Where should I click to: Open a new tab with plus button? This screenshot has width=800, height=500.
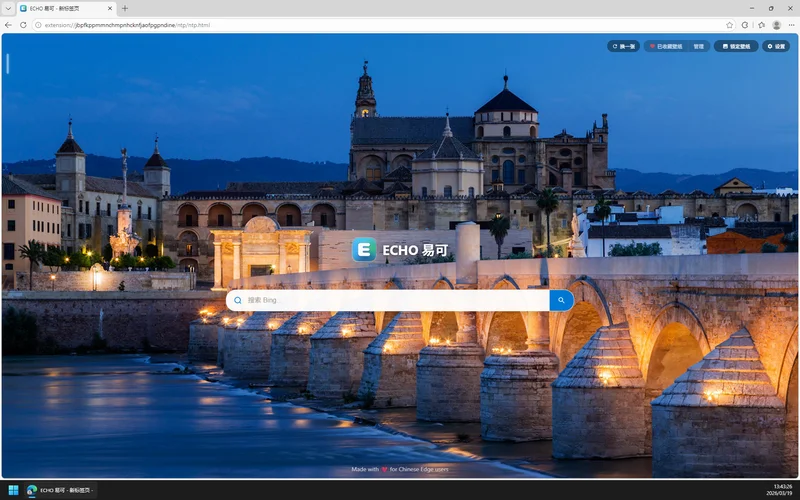[x=125, y=8]
